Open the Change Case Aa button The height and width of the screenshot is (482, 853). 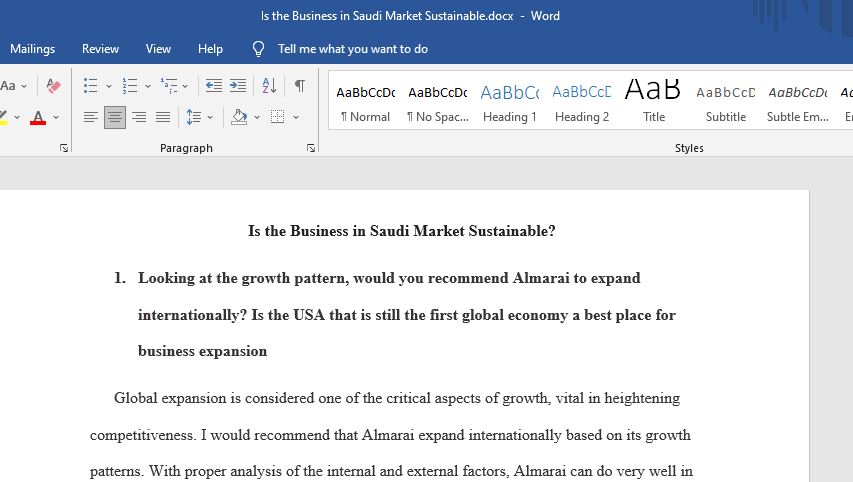pyautogui.click(x=8, y=86)
